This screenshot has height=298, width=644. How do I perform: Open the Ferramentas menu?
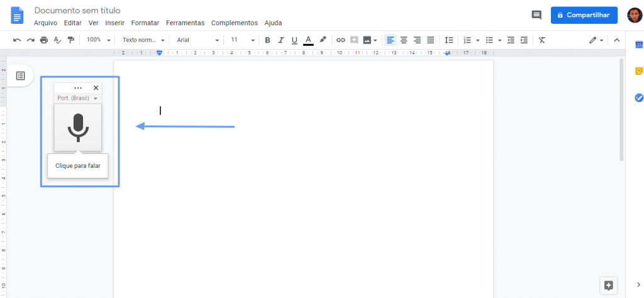(x=186, y=23)
